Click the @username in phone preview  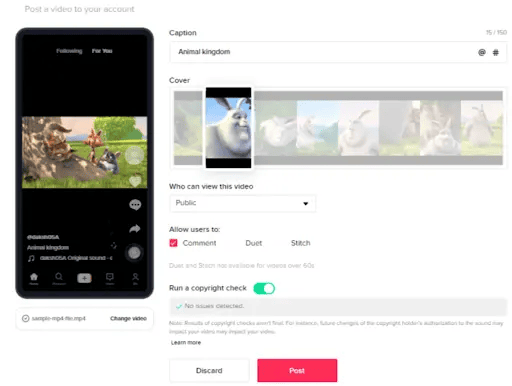(x=43, y=237)
